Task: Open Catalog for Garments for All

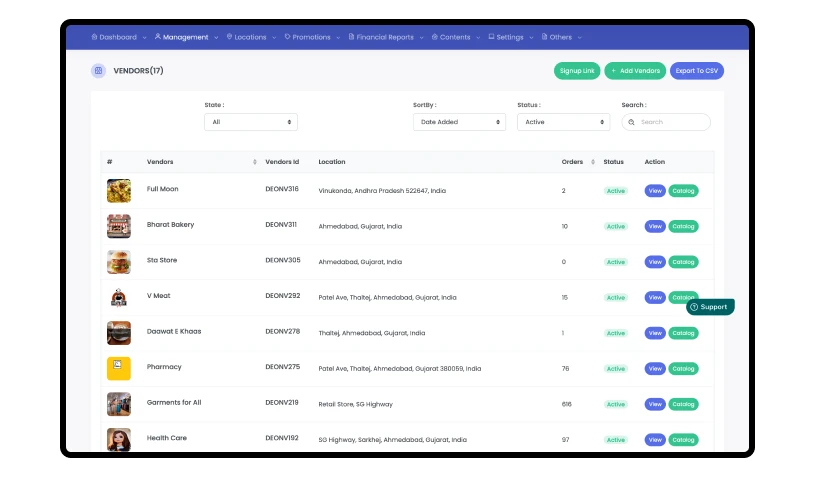Action: point(683,404)
